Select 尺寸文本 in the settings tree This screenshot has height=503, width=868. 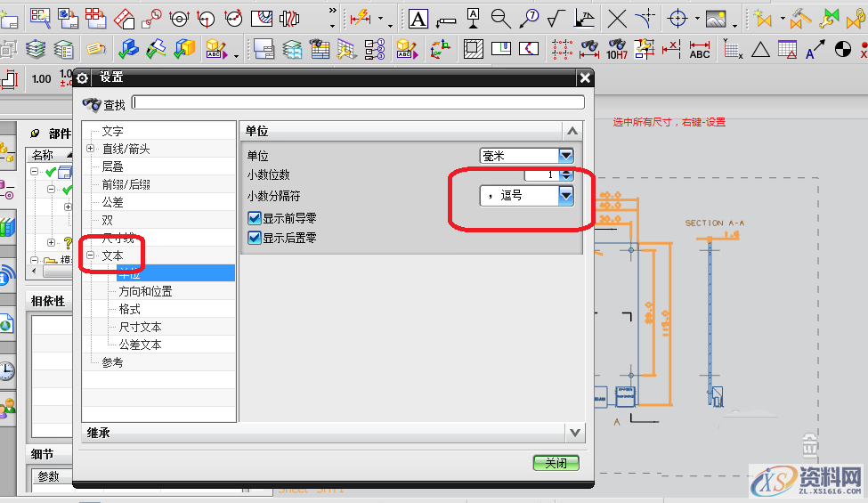click(x=140, y=327)
